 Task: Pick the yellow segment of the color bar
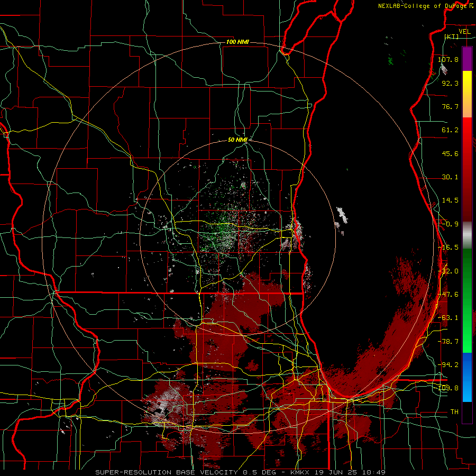(467, 87)
